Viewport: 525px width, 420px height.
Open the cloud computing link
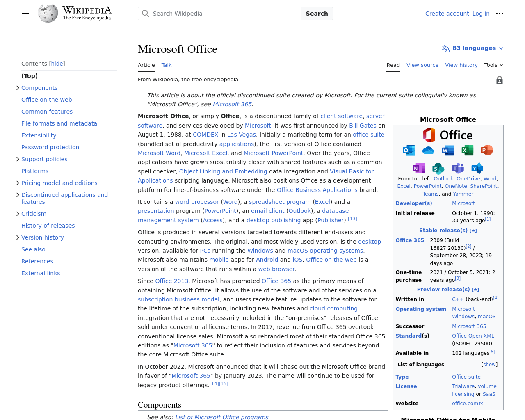click(333, 308)
